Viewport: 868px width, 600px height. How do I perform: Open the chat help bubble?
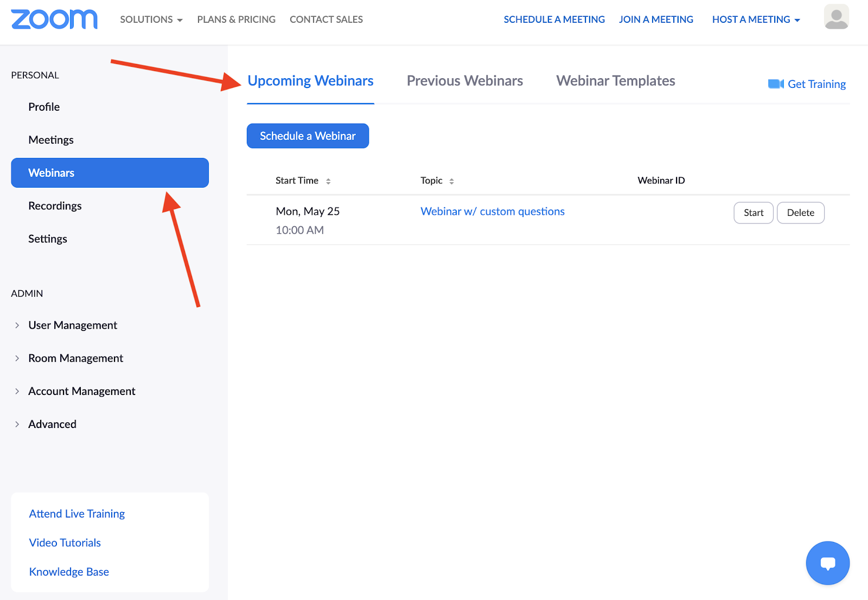click(x=827, y=563)
